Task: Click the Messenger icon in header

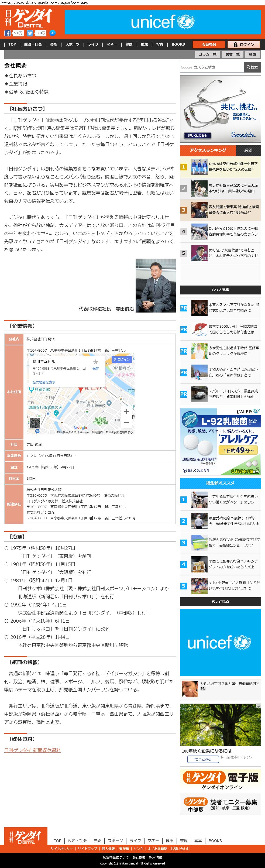Action: click(x=53, y=33)
